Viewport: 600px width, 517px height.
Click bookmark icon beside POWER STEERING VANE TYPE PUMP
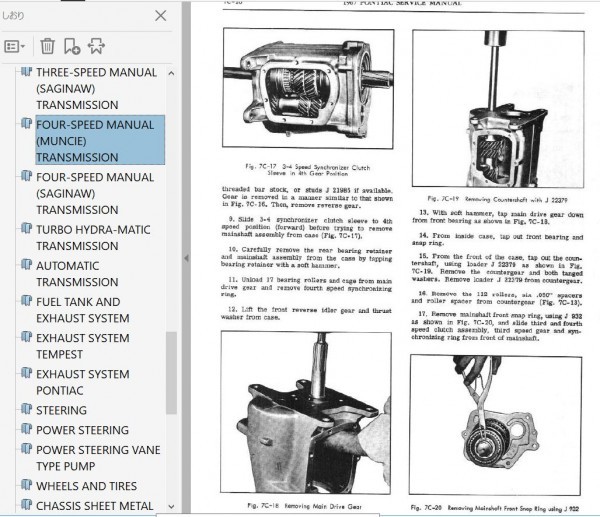(x=26, y=448)
